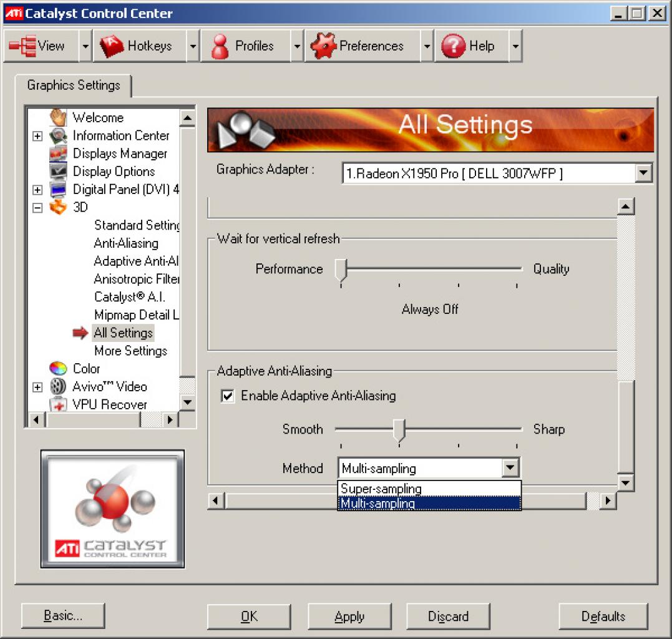This screenshot has height=639, width=672.
Task: Open the Graphics Adapter dropdown
Action: 643,173
